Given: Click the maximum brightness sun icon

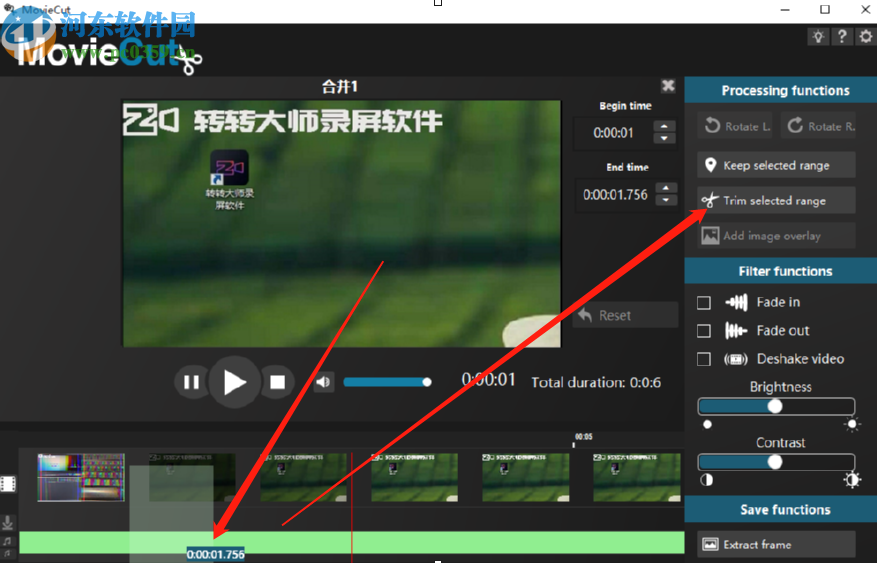Looking at the screenshot, I should tap(852, 424).
